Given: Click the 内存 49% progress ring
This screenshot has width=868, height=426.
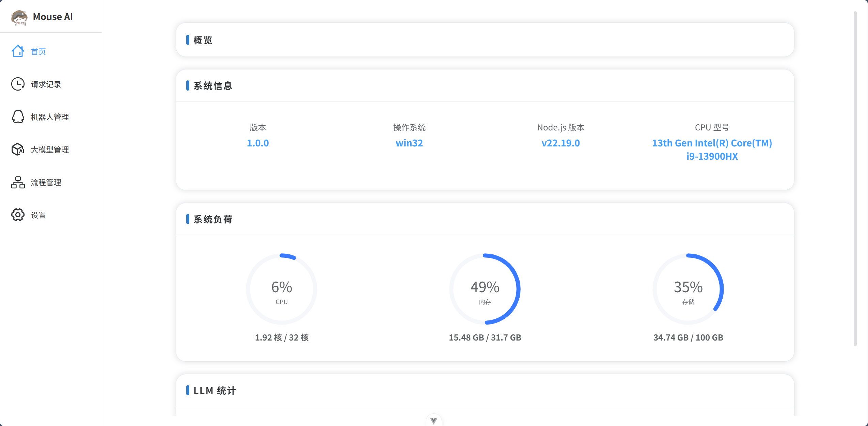Looking at the screenshot, I should coord(485,289).
